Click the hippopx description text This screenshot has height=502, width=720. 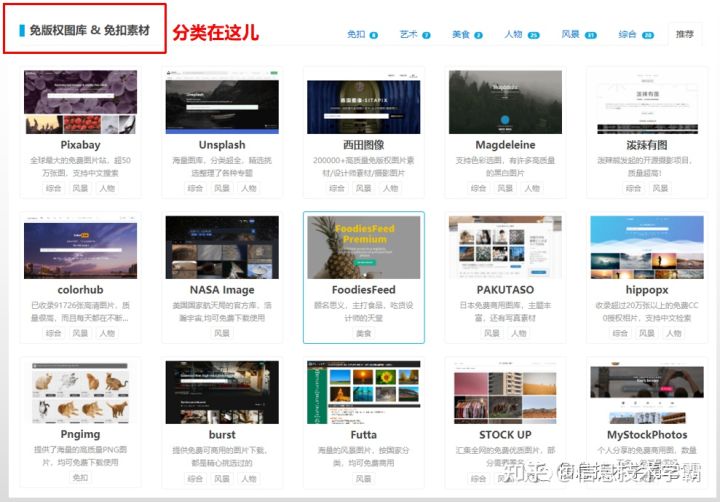click(647, 311)
